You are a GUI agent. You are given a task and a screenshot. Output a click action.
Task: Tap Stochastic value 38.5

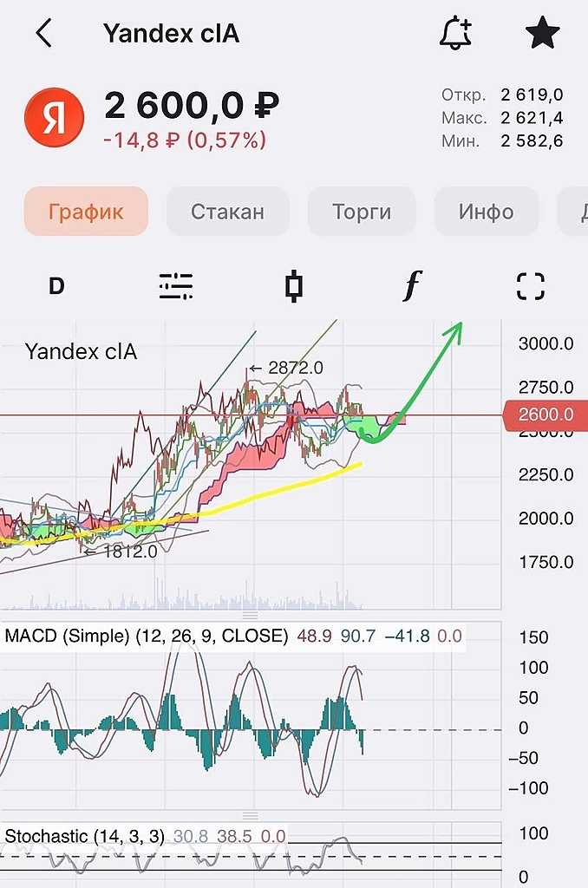pos(234,837)
